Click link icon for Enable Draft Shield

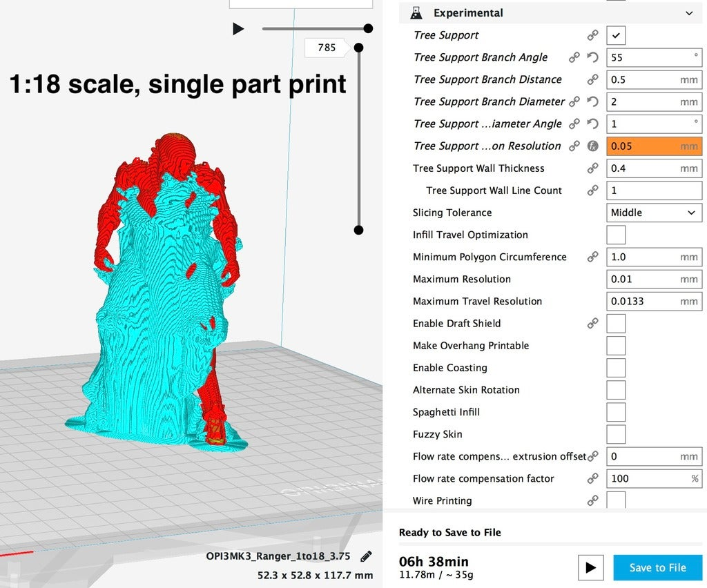tap(592, 323)
